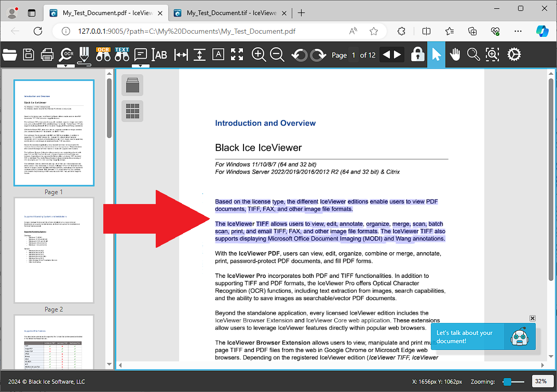Print the document using the printer icon
557x392 pixels.
47,55
